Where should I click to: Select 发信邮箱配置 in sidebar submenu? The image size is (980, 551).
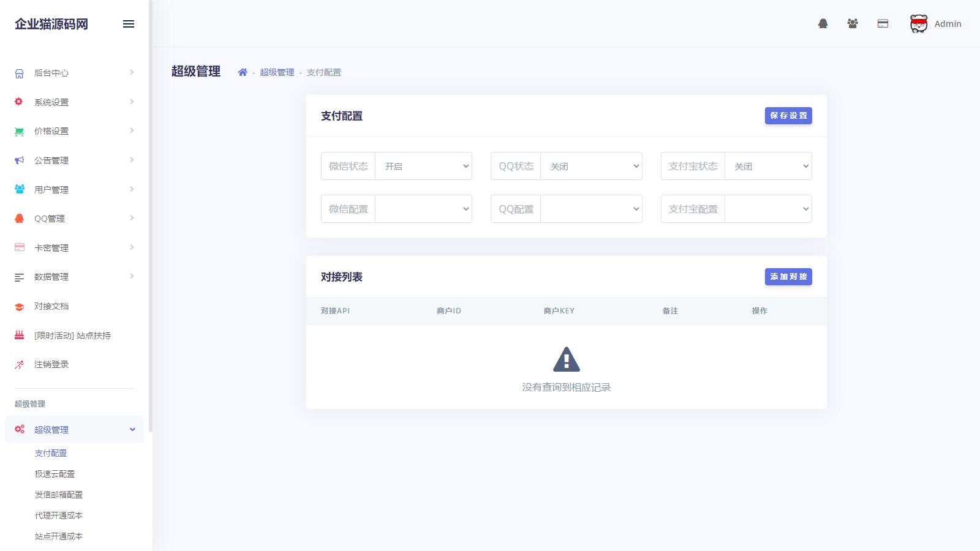click(59, 495)
